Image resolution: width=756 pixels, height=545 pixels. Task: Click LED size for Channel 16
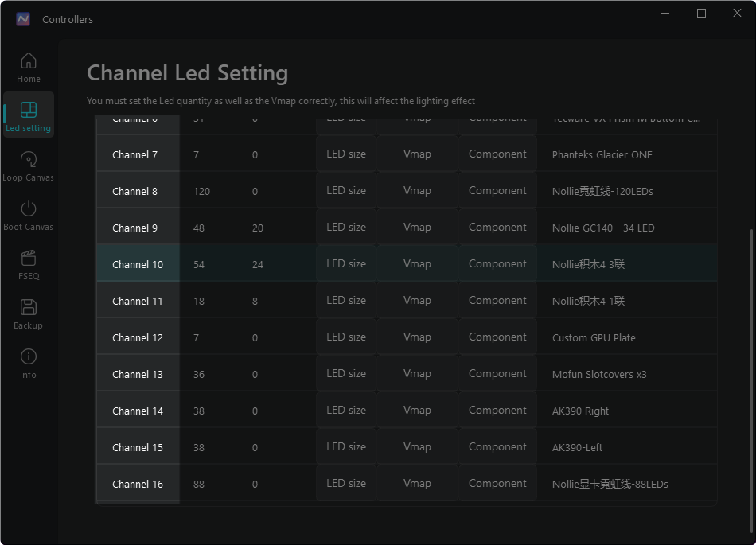pos(346,483)
